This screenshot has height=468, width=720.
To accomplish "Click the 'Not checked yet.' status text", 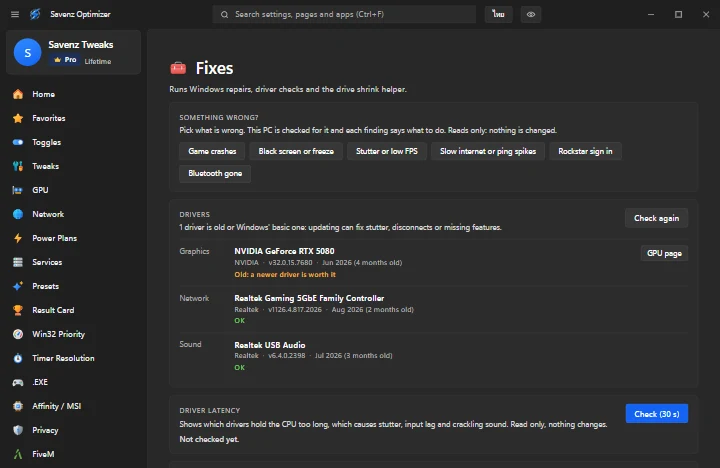I will point(209,440).
